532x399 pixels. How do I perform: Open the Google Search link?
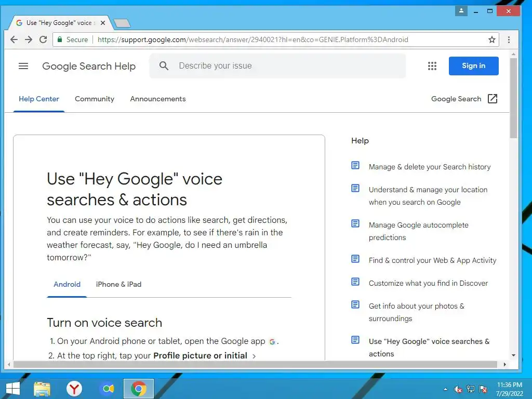456,99
